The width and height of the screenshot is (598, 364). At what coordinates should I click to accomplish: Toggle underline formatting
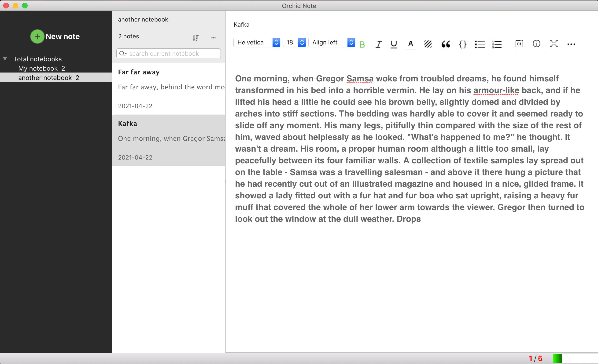[x=394, y=44]
